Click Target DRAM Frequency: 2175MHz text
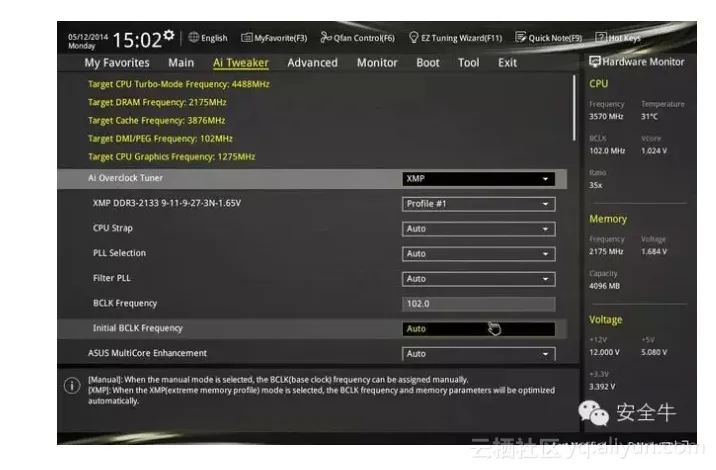Viewport: 716px width, 470px height. tap(157, 102)
